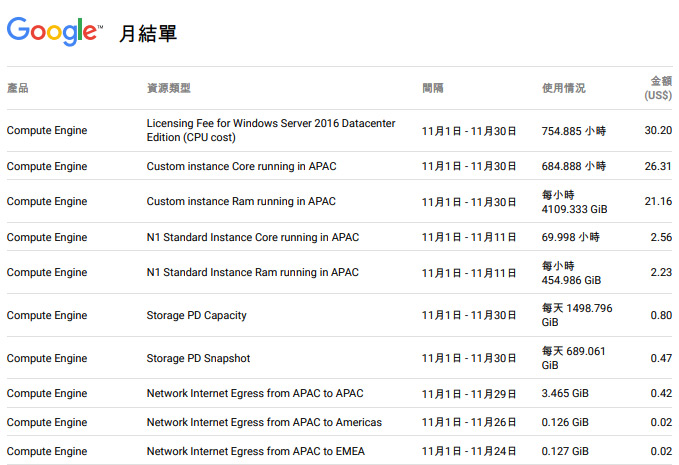Click the 間隔 column header
This screenshot has width=679, height=465.
click(433, 88)
